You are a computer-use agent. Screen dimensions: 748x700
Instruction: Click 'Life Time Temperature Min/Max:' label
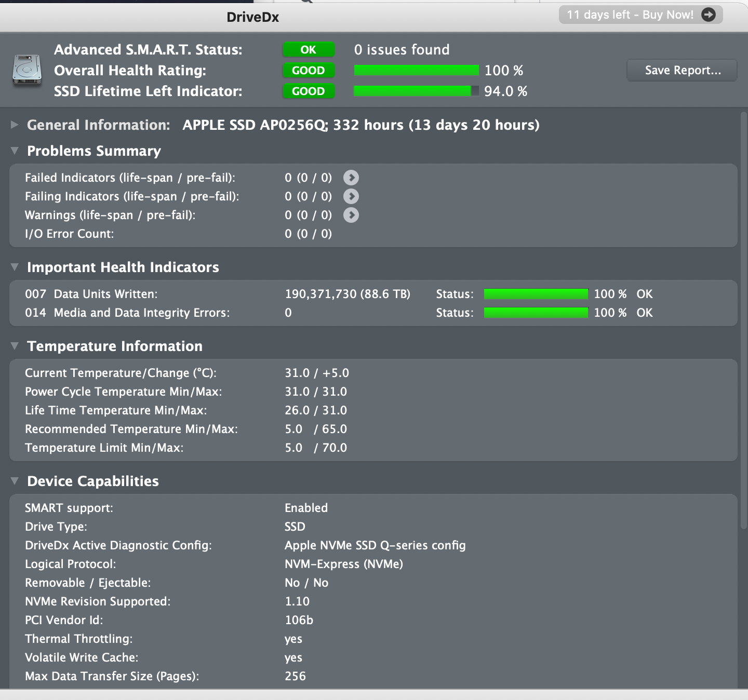click(x=116, y=410)
